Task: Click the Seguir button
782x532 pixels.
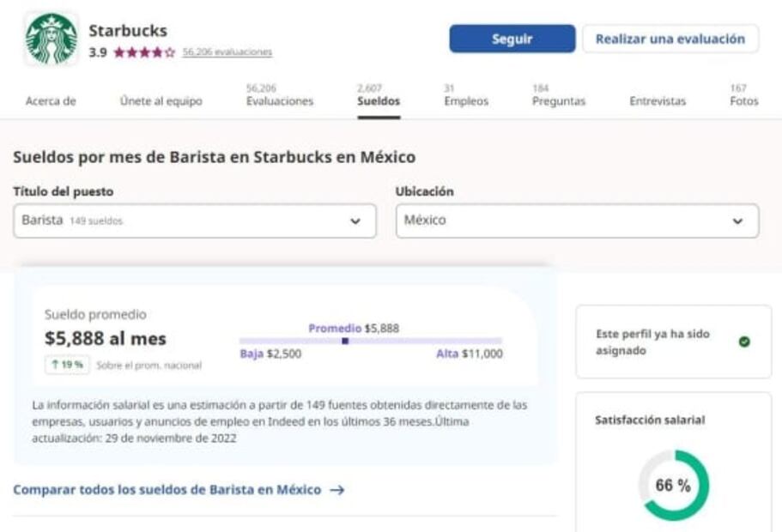Action: pyautogui.click(x=513, y=39)
